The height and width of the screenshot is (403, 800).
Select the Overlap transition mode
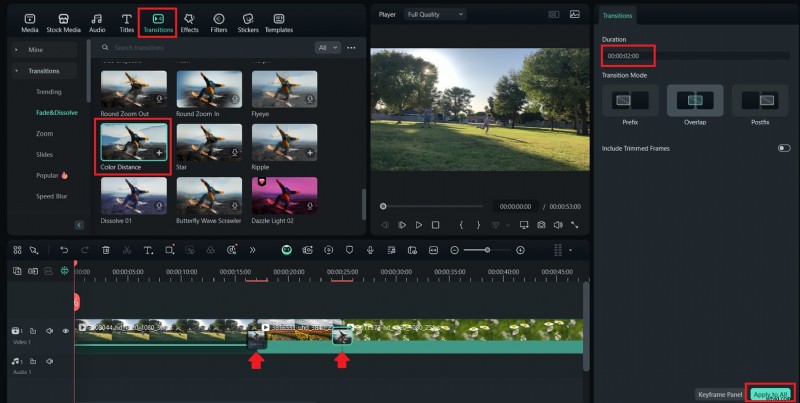[x=695, y=100]
